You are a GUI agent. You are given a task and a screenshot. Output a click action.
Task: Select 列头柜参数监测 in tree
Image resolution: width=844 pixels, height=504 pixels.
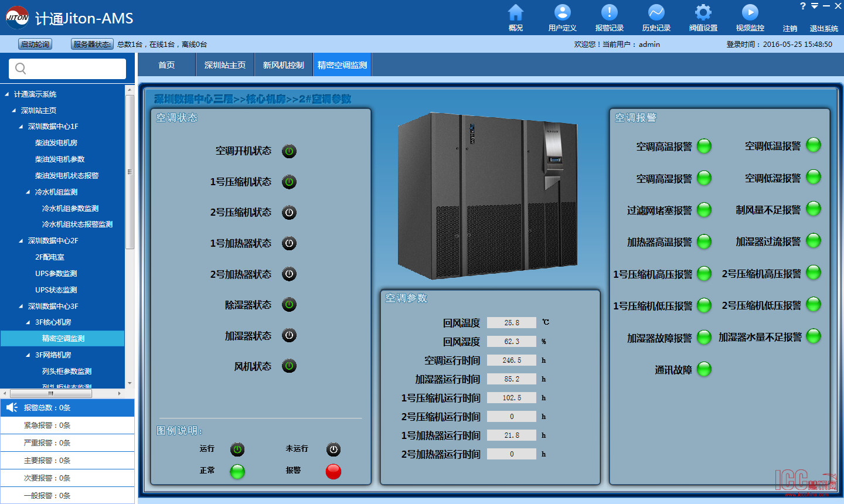coord(67,372)
